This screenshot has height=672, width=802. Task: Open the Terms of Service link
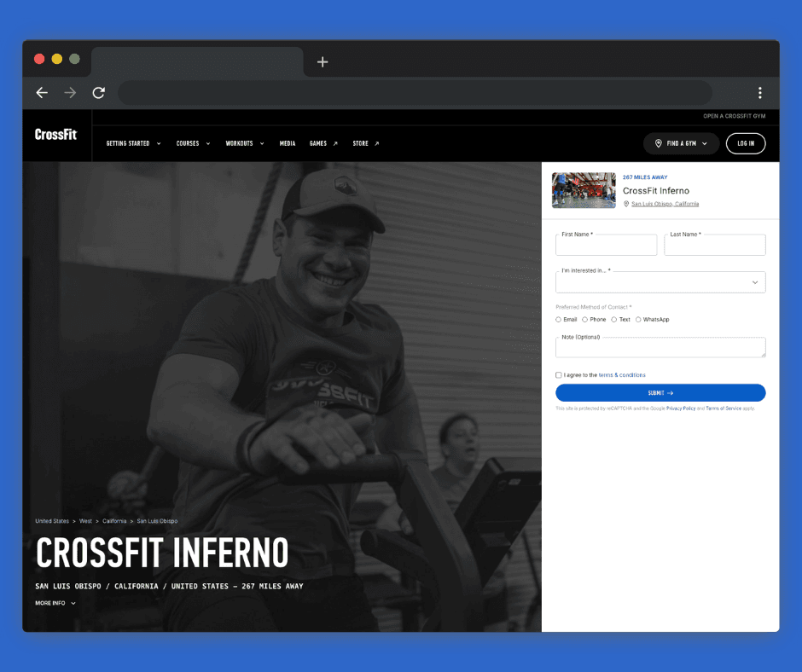pyautogui.click(x=724, y=408)
